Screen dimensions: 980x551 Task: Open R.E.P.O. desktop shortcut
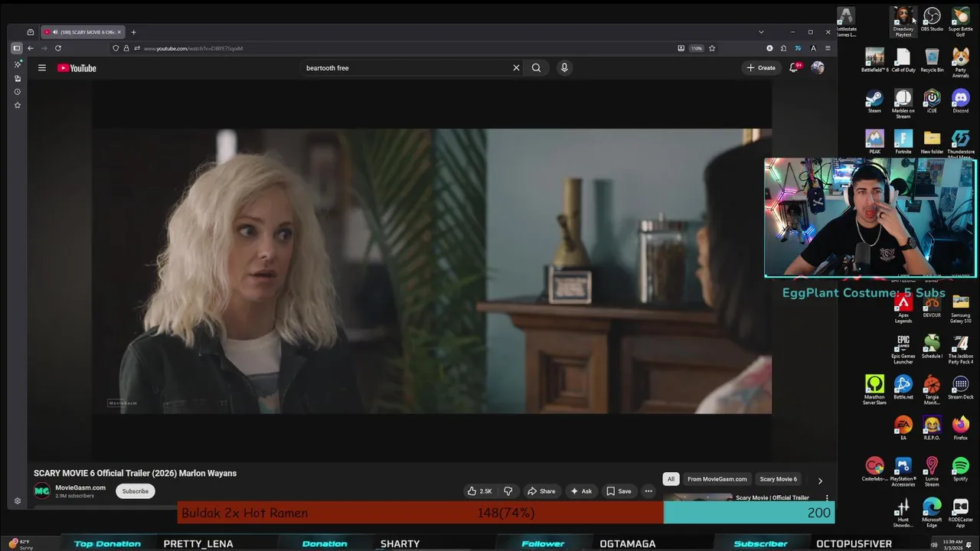[932, 429]
